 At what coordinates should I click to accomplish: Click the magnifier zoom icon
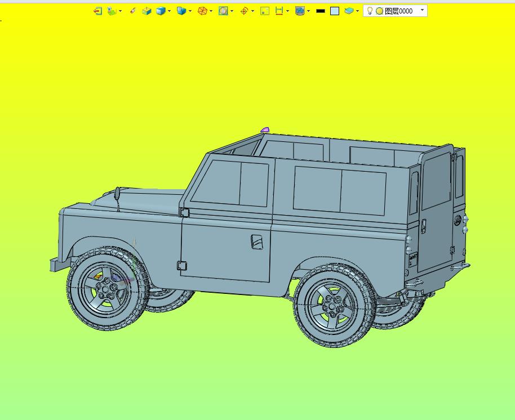click(223, 11)
